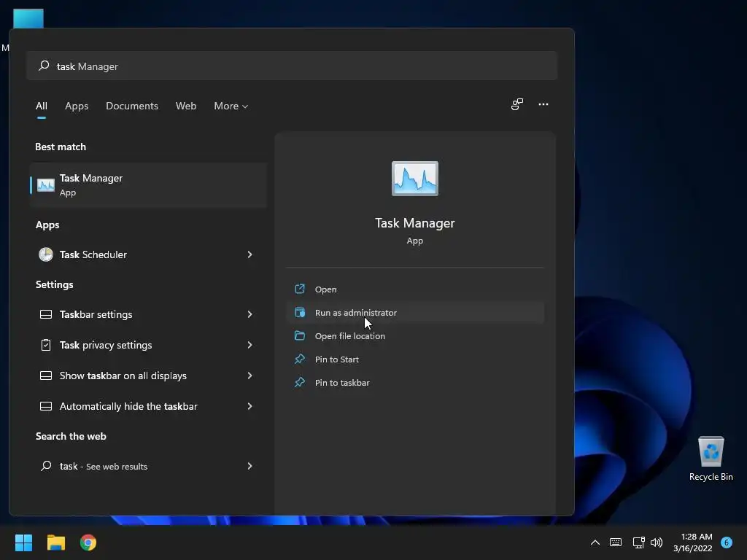The height and width of the screenshot is (560, 747).
Task: Switch to the Apps search tab
Action: 77,106
